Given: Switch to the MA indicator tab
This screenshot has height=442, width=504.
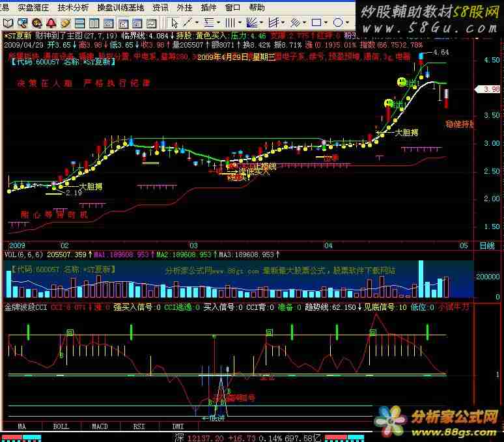Looking at the screenshot, I should 21,426.
